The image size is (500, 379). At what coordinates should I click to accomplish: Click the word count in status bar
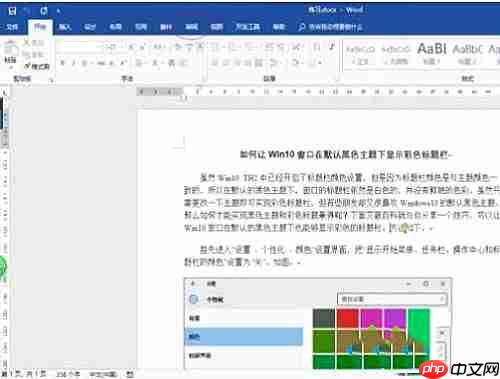tap(68, 374)
